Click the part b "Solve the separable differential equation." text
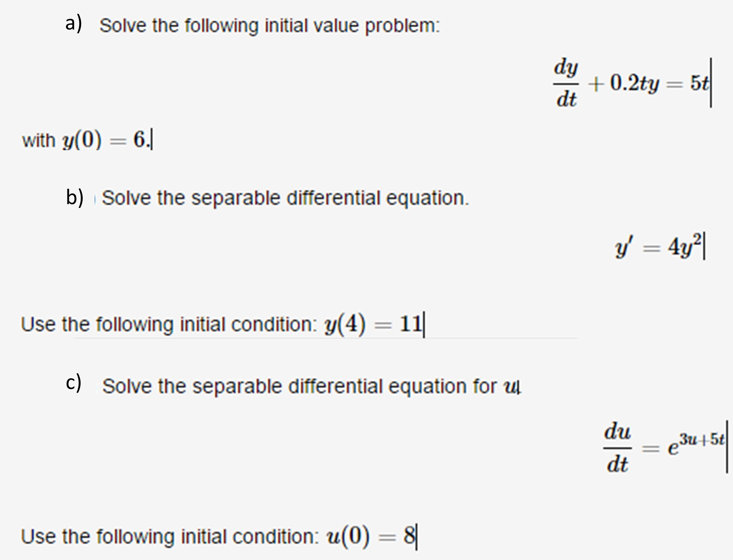 coord(285,198)
